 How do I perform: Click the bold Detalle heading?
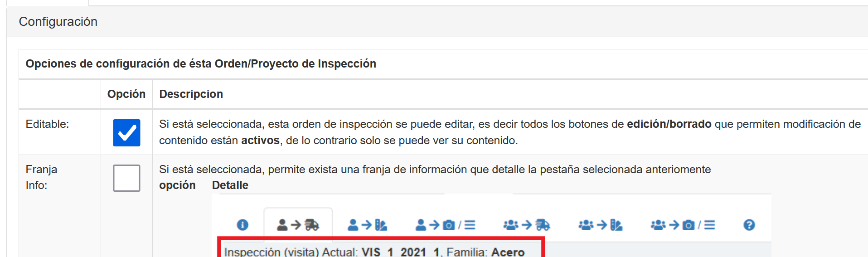(x=230, y=185)
